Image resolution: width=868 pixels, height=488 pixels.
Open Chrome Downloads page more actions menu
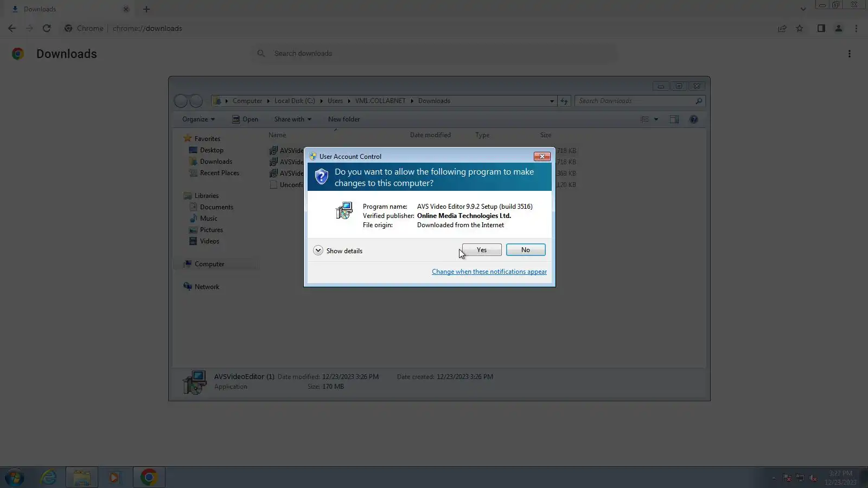850,54
